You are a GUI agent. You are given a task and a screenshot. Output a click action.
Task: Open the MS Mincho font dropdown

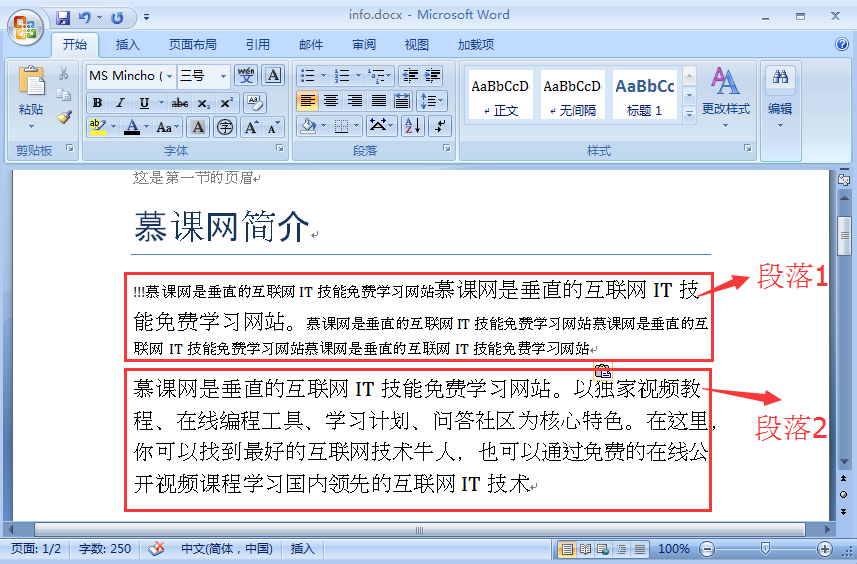click(x=169, y=75)
